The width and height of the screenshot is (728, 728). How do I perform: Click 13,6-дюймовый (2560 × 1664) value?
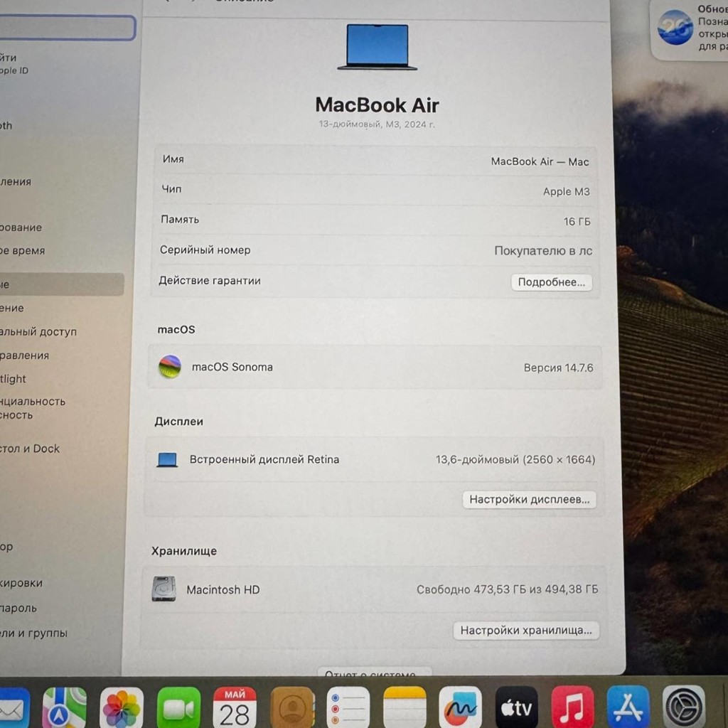pos(515,460)
